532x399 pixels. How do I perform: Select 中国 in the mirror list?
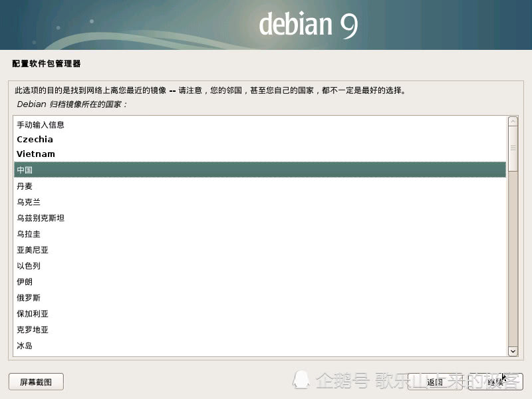(260, 170)
